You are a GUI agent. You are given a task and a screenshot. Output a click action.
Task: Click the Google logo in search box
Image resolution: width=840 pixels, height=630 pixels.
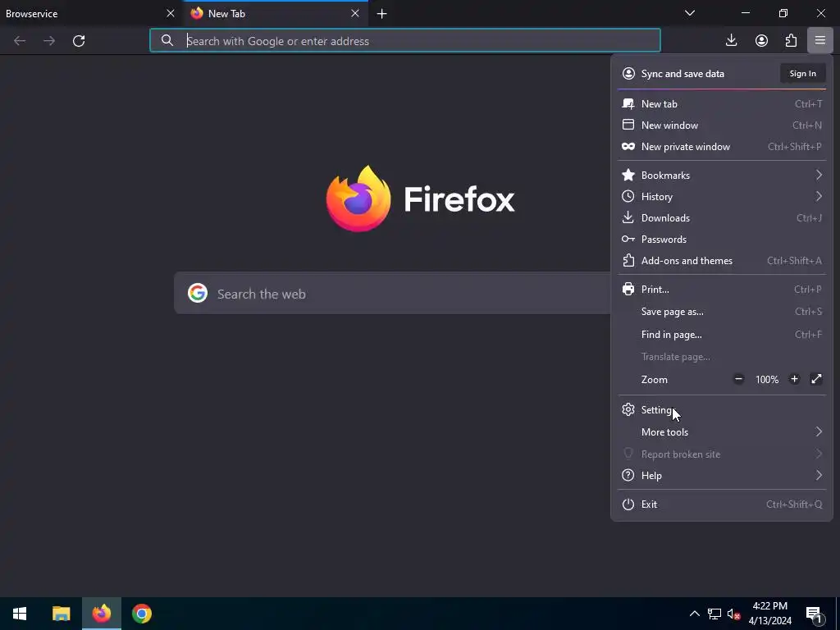198,293
